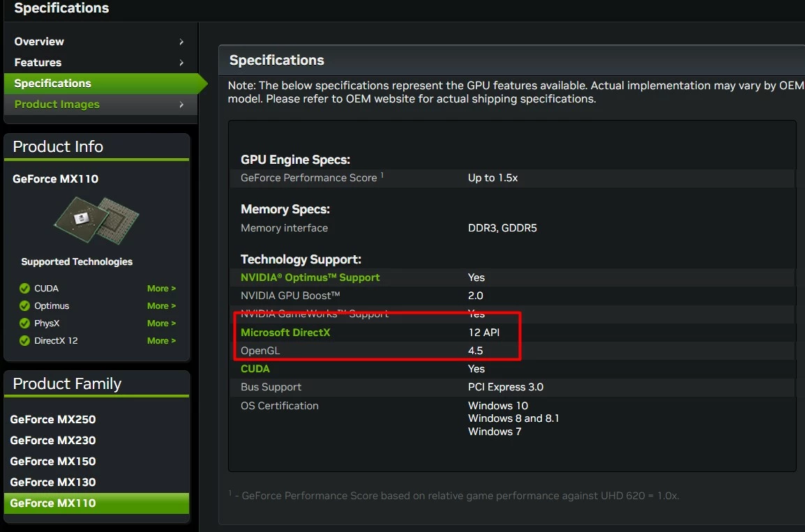Click the '12 API' DirectX value
The height and width of the screenshot is (532, 805).
point(483,333)
